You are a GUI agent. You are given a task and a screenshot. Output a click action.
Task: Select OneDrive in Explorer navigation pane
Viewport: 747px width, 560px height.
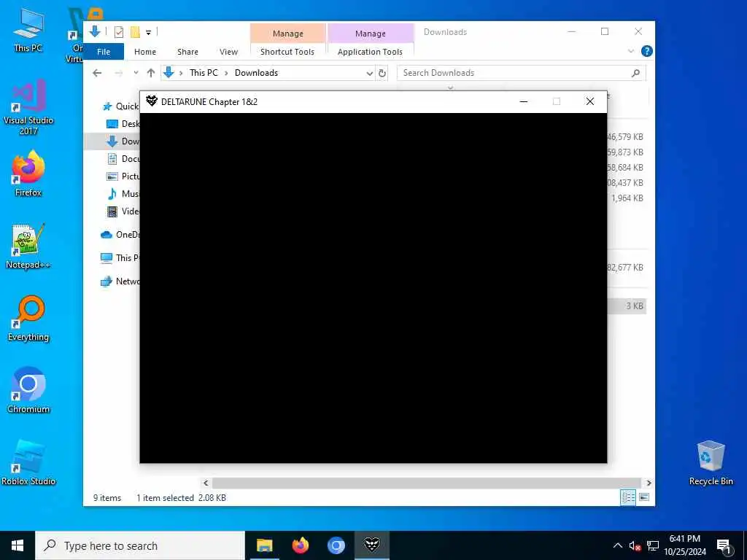pyautogui.click(x=120, y=234)
